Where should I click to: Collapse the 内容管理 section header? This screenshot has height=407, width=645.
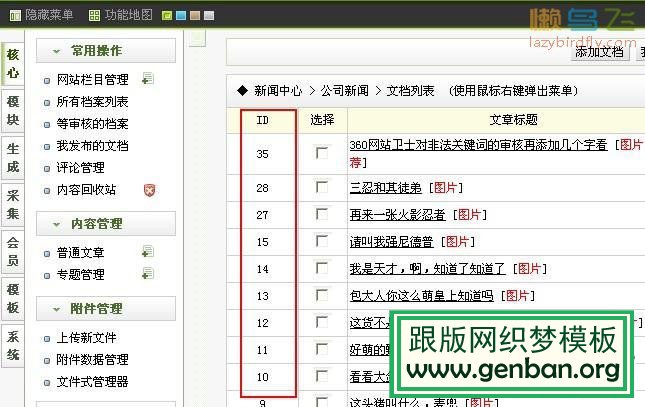click(57, 224)
